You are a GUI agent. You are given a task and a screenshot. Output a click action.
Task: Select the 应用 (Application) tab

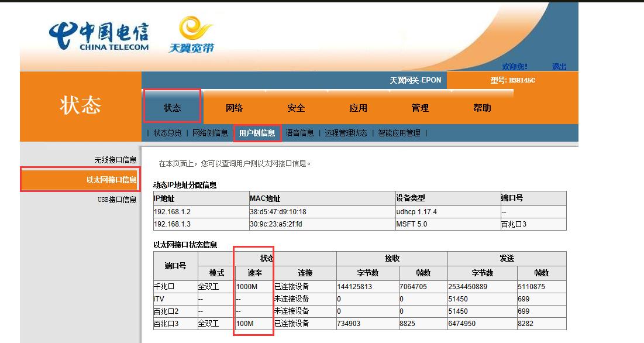pos(359,108)
